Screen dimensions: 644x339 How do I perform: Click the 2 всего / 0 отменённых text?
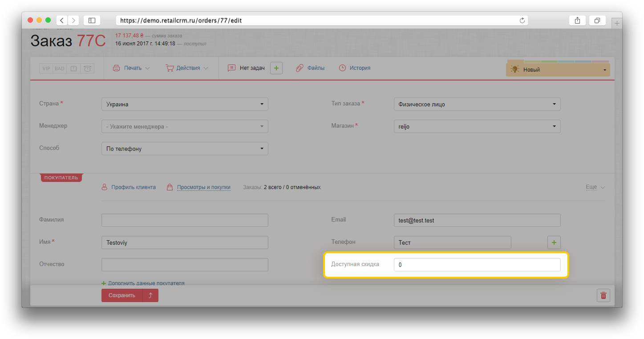click(292, 187)
